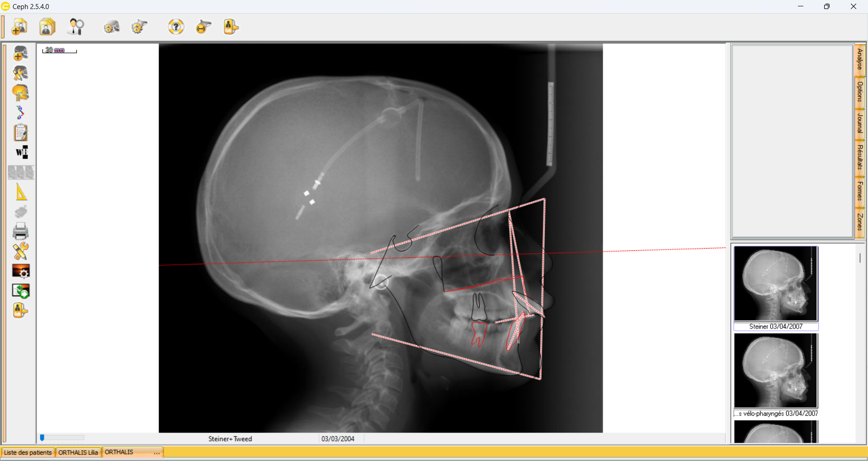Screen dimensions: 868x461
Task: Click the help lifebuoy icon
Action: click(x=176, y=27)
